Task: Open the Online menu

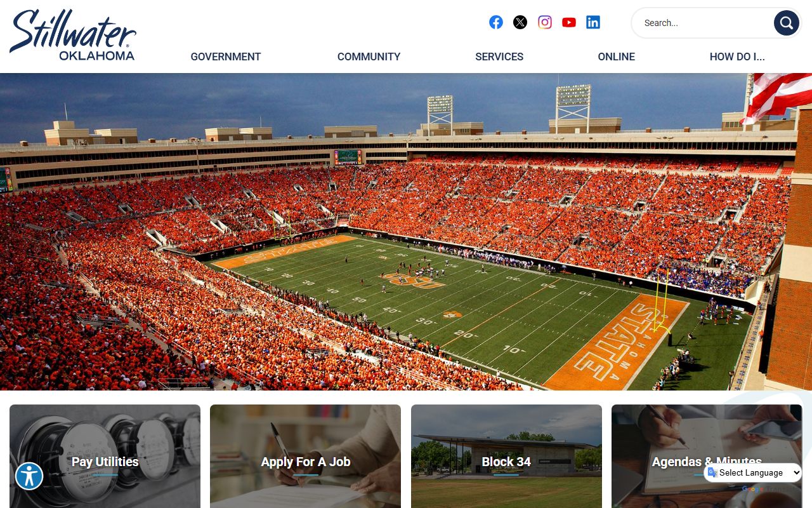Action: click(616, 57)
